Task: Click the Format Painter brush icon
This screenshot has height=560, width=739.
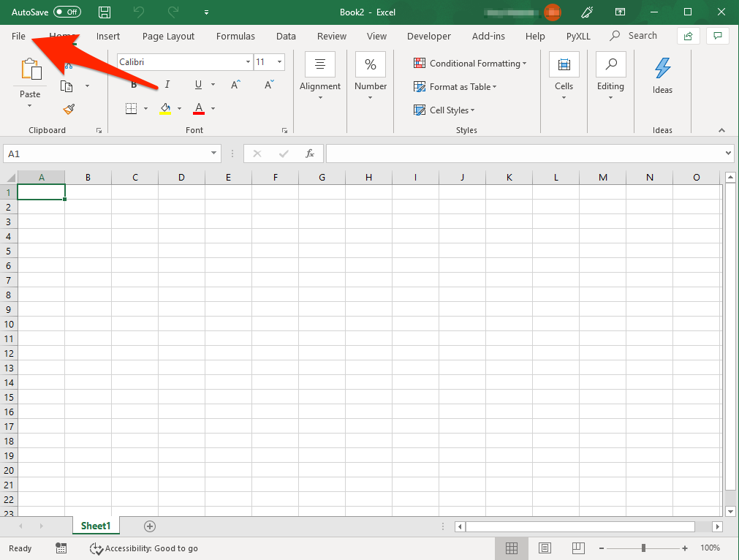Action: pyautogui.click(x=69, y=110)
